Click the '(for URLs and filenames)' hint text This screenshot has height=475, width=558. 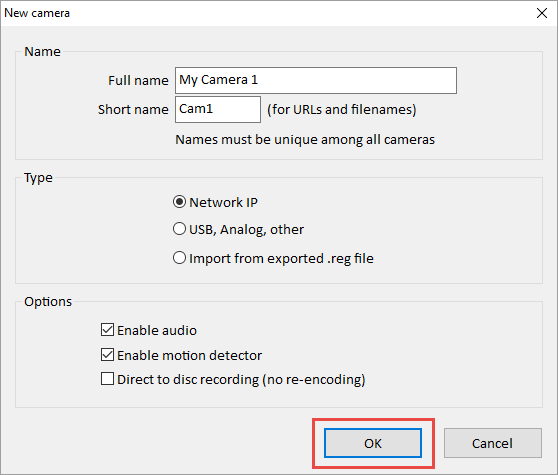click(x=342, y=110)
